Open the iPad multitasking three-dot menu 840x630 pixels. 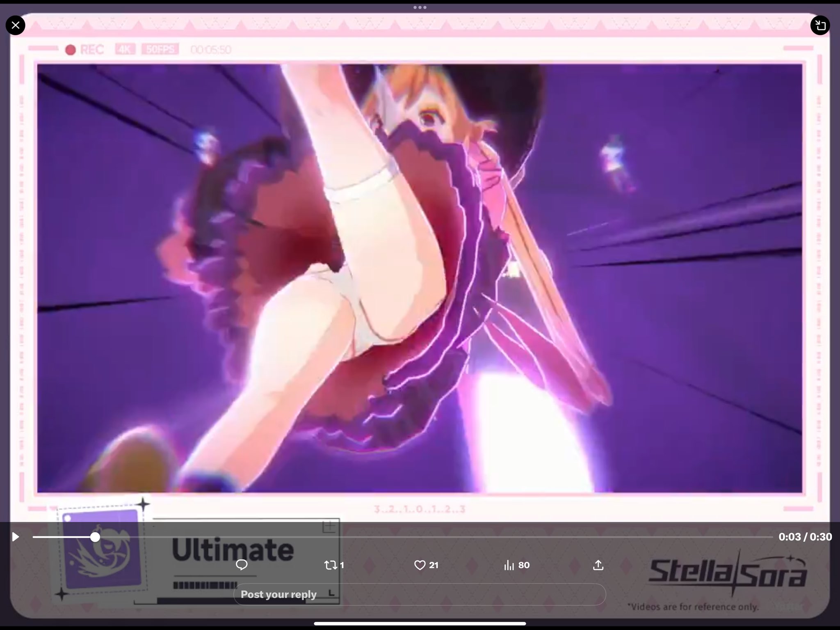click(420, 7)
